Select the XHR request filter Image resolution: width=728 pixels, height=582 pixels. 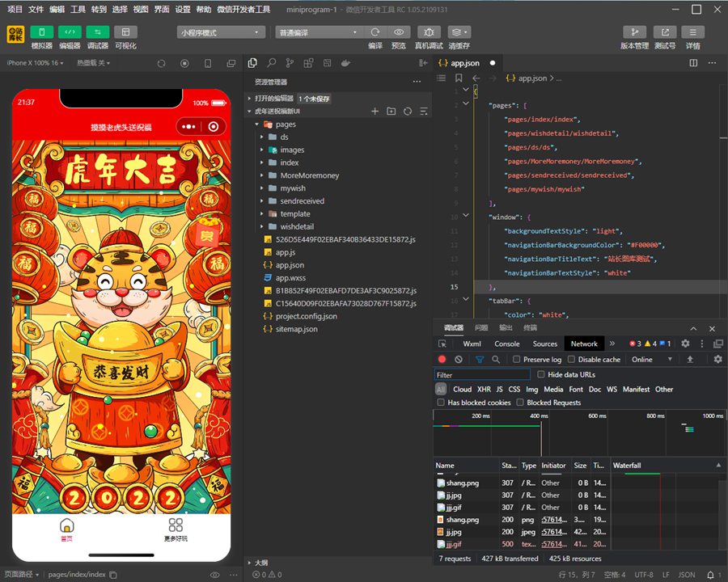coord(484,390)
